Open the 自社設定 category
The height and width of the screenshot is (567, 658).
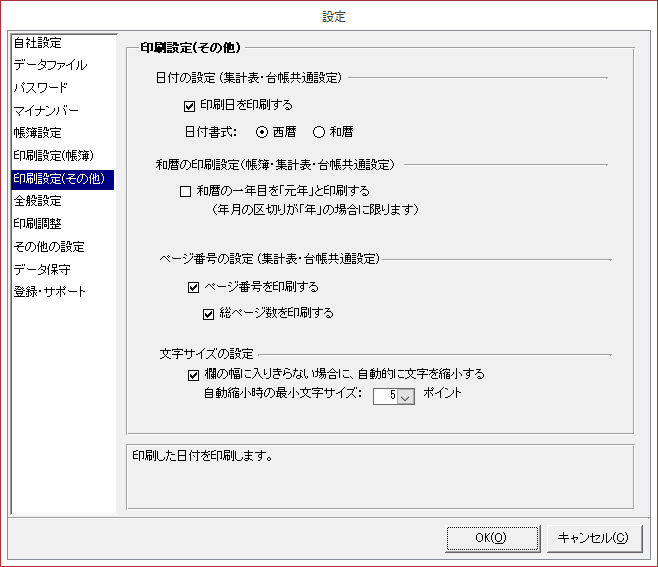(38, 42)
